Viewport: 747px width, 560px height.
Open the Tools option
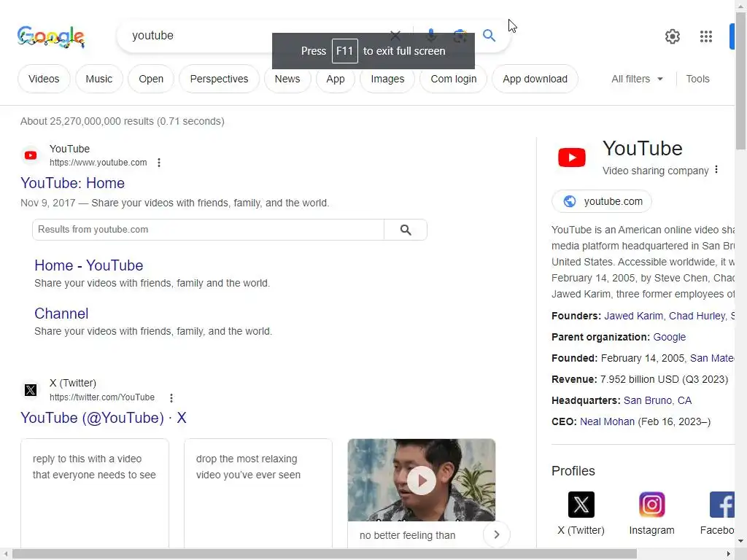point(697,79)
